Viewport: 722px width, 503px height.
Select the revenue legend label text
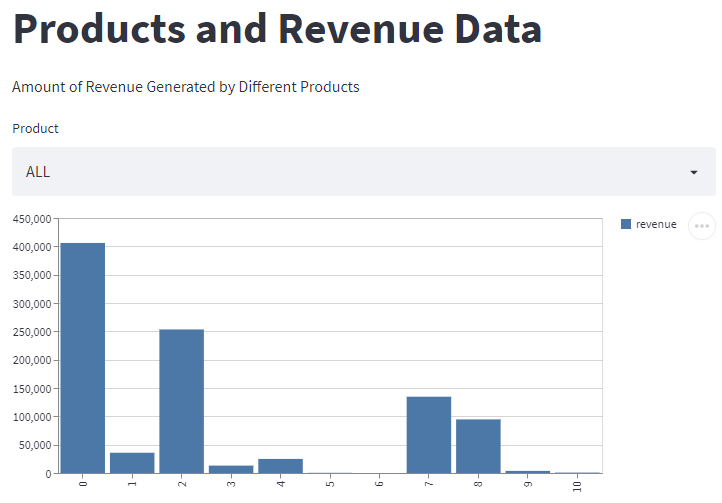coord(656,225)
